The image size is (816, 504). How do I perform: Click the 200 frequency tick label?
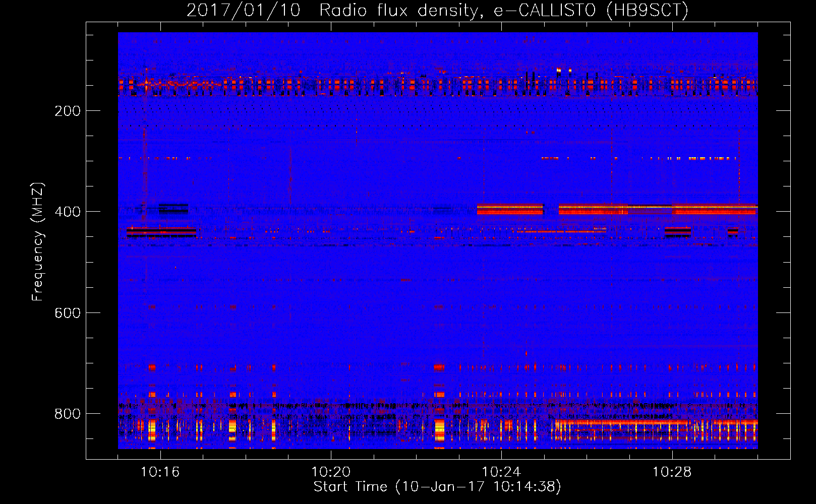[68, 111]
